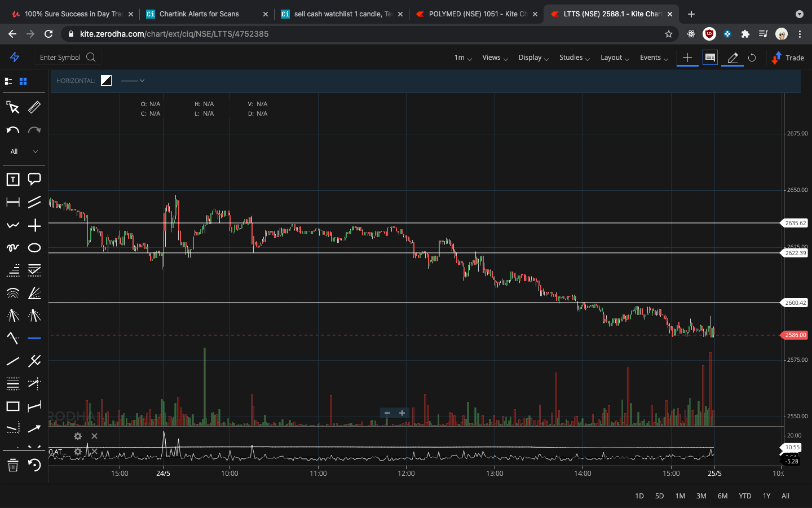Click the chart refresh icon in the toolbar
Viewport: 812px width, 508px height.
752,57
